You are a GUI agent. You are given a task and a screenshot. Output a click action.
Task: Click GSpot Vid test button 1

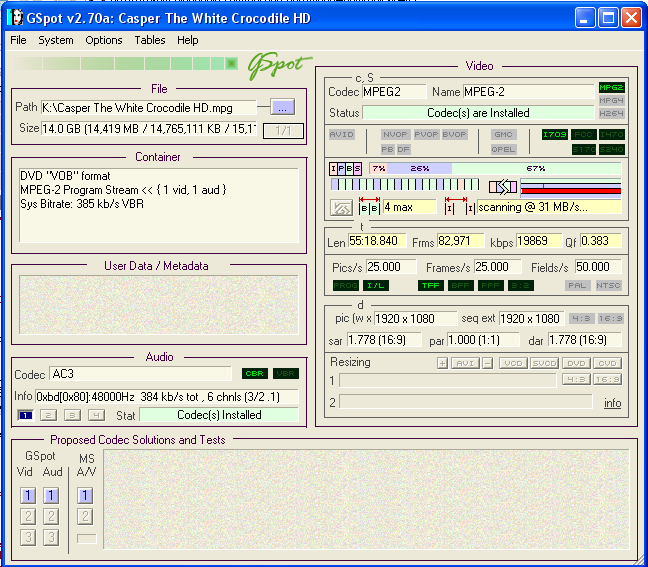28,496
